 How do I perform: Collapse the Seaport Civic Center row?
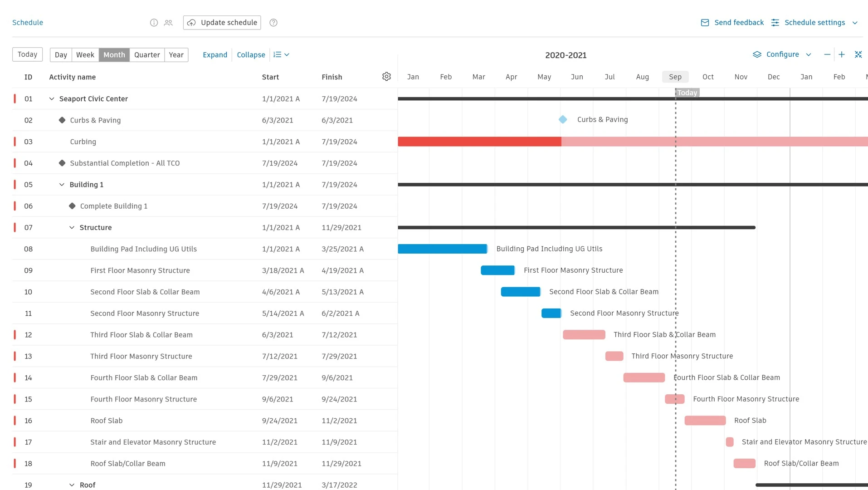point(52,99)
